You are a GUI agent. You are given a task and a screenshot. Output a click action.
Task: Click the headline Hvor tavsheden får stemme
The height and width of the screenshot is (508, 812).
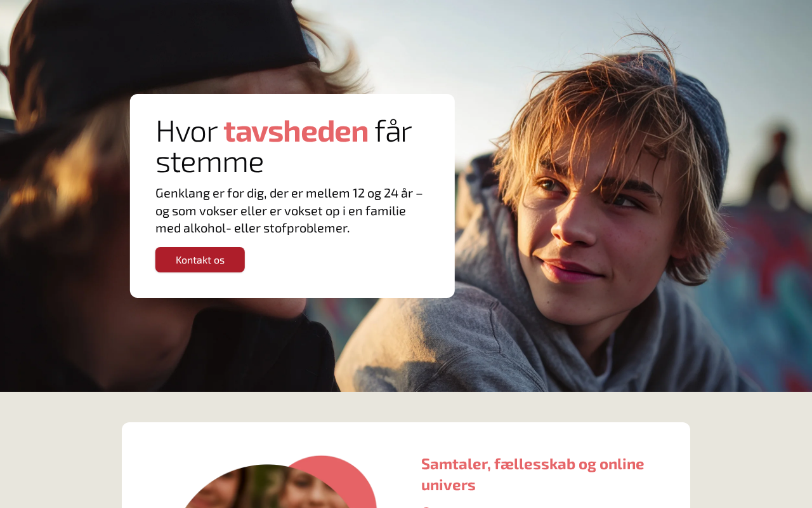[x=284, y=146]
